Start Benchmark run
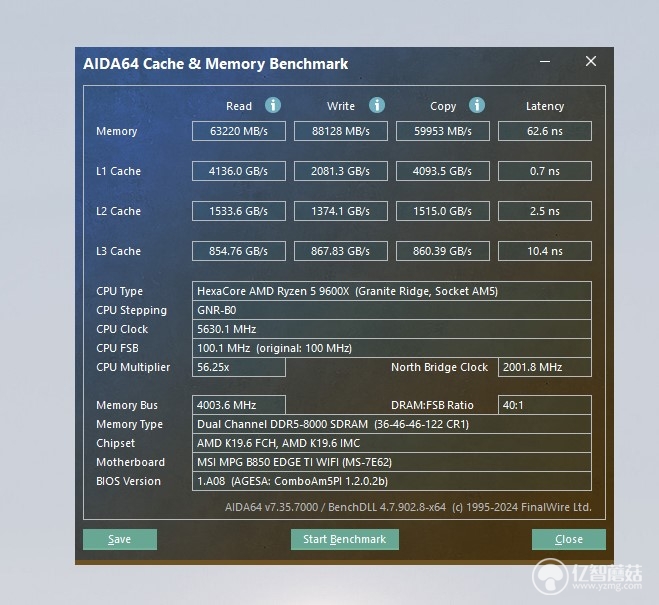This screenshot has height=605, width=659. (345, 539)
